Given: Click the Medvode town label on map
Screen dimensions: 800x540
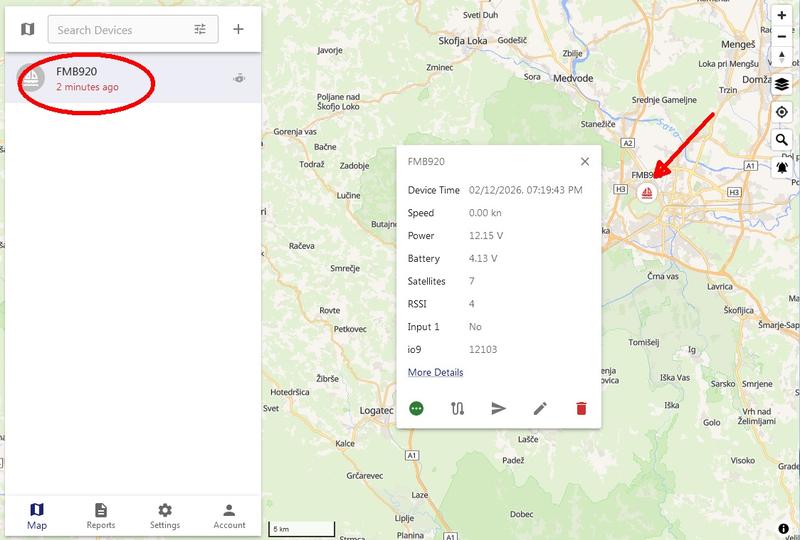Looking at the screenshot, I should click(x=573, y=78).
